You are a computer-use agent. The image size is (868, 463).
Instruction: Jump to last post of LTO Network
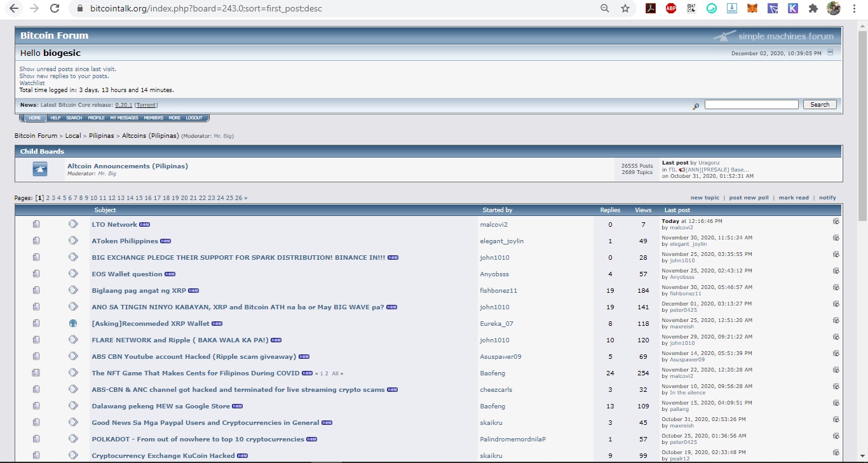pos(836,221)
